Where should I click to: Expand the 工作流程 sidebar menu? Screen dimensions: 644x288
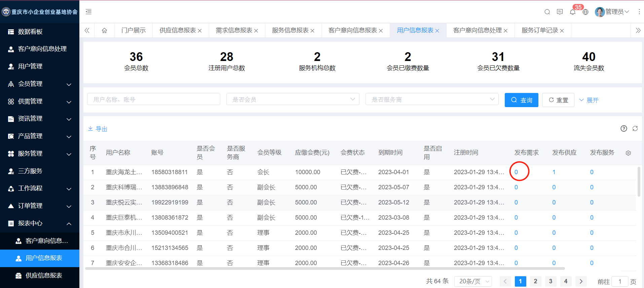point(40,188)
